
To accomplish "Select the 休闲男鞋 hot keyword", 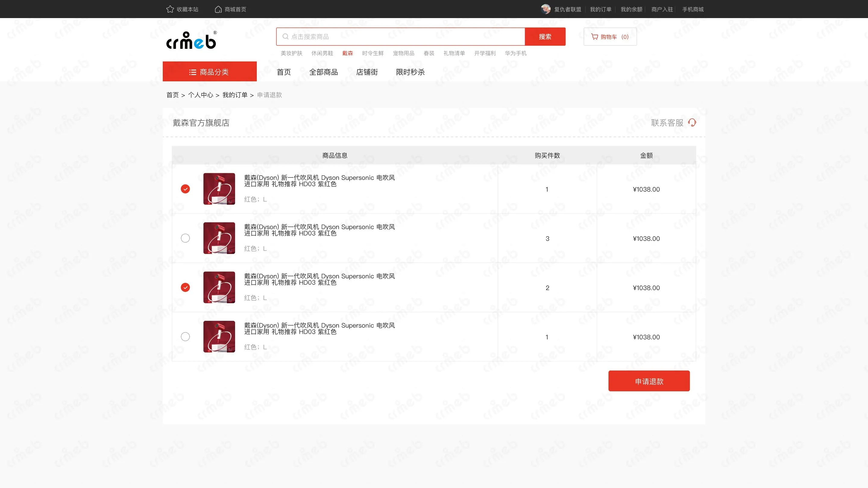I will pyautogui.click(x=322, y=53).
